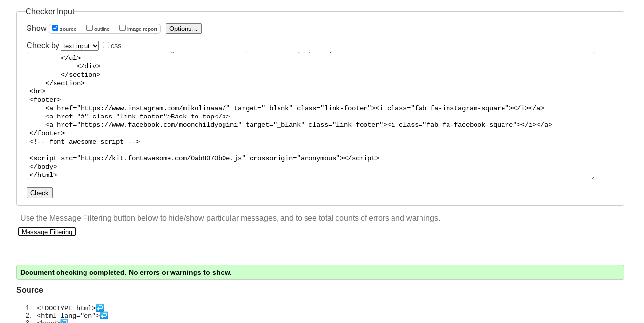Click the DOCTYPE html source line

pos(66,308)
